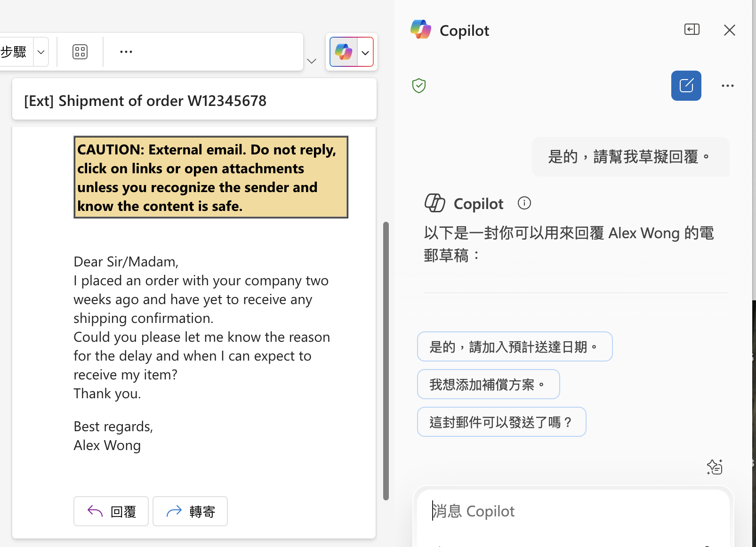Click the 回覆 reply button
The image size is (756, 547).
pos(111,511)
